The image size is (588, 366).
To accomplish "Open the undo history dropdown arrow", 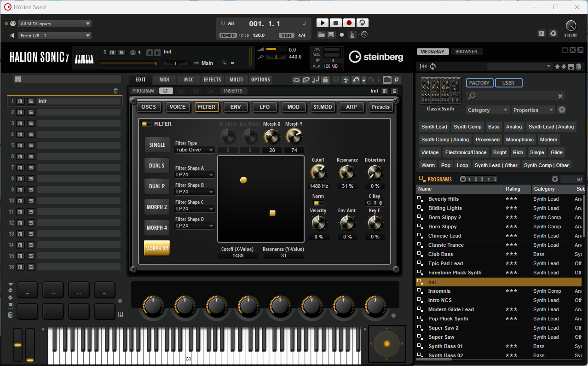I will click(363, 80).
